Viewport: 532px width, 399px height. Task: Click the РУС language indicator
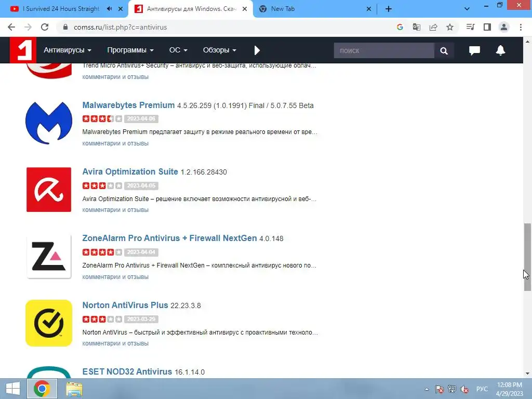pos(482,389)
